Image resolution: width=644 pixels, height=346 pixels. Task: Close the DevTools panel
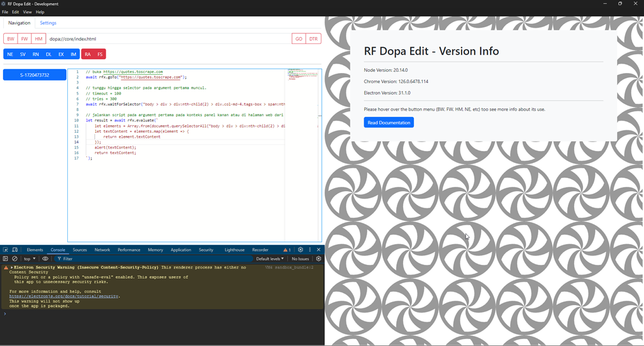318,250
